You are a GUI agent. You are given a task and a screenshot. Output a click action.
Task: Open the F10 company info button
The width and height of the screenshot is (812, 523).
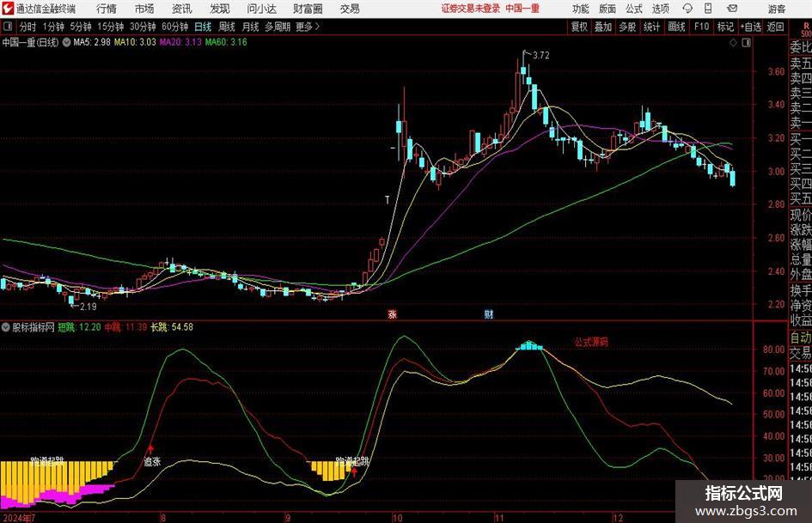(x=702, y=27)
